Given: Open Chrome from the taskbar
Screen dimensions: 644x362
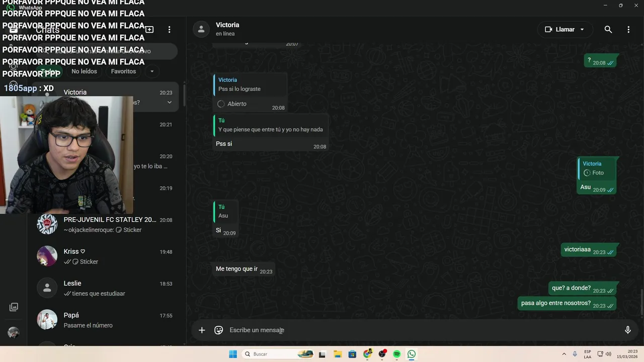Looking at the screenshot, I should tap(368, 354).
